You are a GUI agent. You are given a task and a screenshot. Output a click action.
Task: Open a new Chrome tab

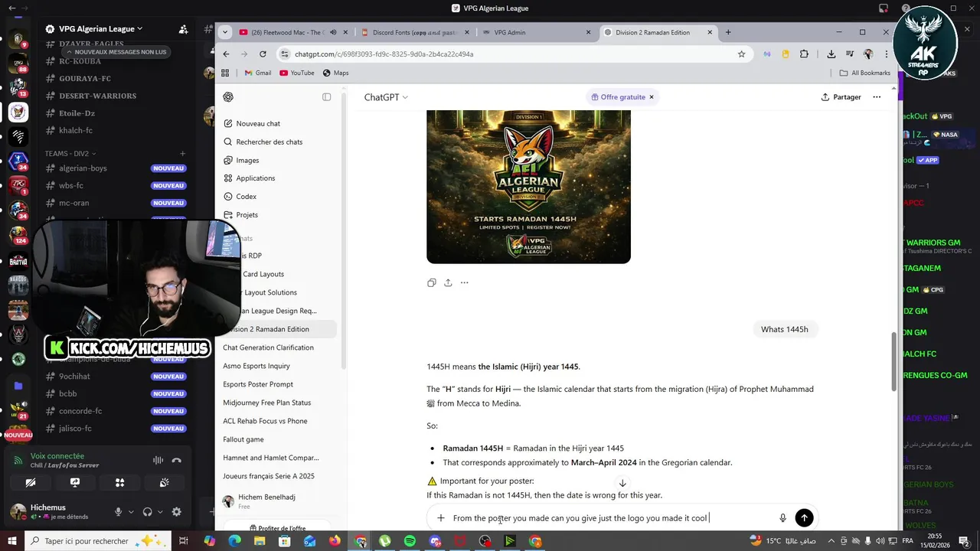[x=728, y=32]
